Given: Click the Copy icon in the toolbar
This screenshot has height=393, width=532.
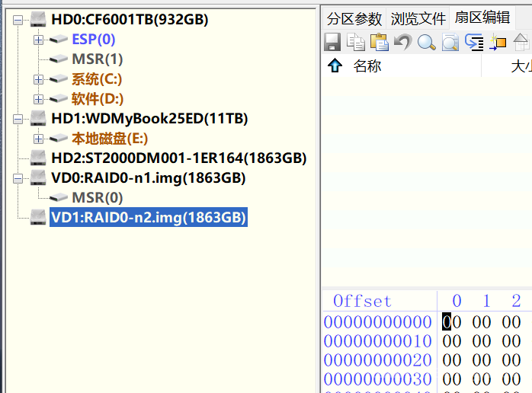Looking at the screenshot, I should tap(356, 43).
